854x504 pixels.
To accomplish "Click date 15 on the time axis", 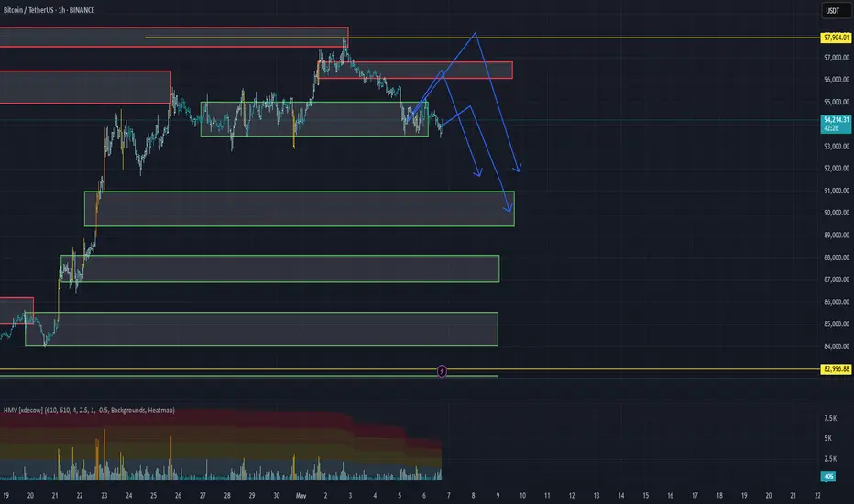I will coord(645,495).
